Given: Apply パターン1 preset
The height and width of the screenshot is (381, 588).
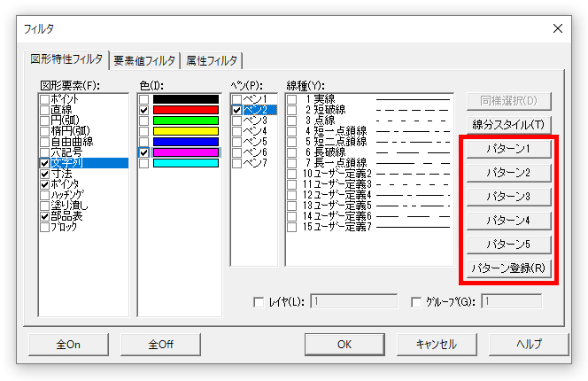Looking at the screenshot, I should [x=508, y=149].
